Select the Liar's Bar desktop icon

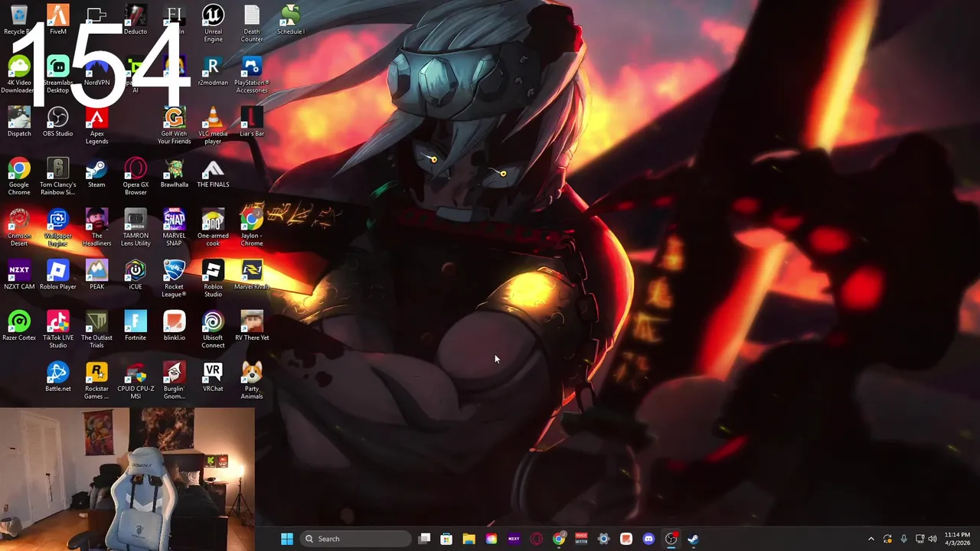point(252,122)
